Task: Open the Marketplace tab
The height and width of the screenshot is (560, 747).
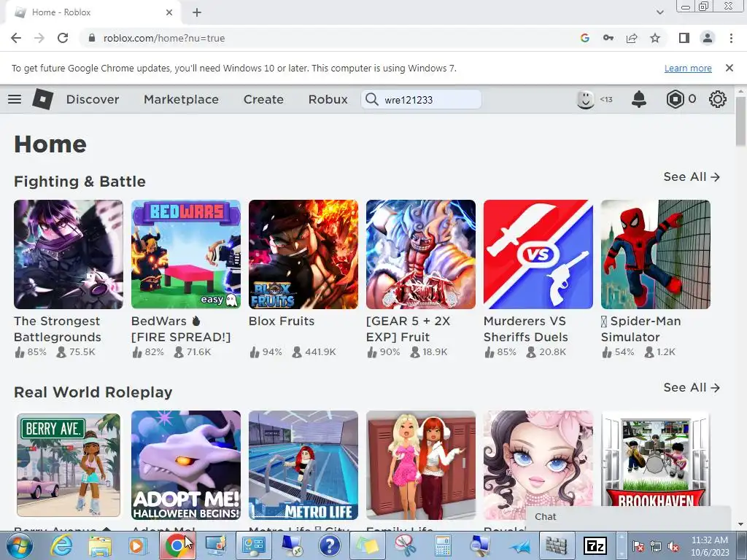Action: tap(181, 99)
